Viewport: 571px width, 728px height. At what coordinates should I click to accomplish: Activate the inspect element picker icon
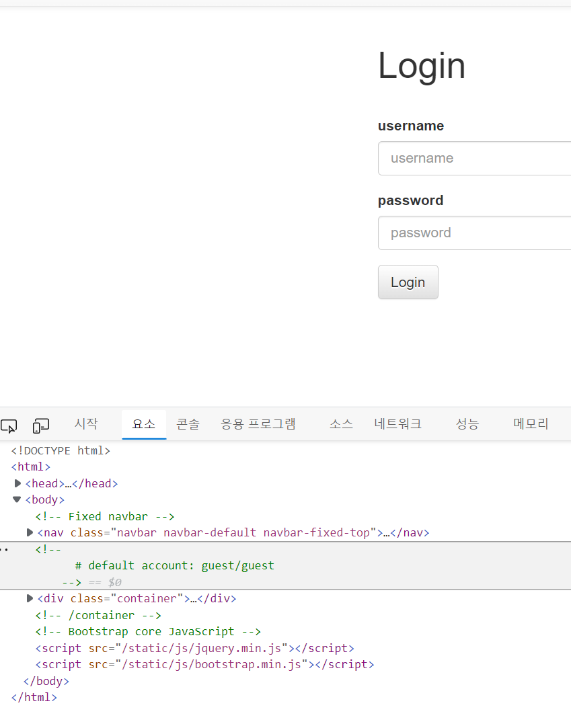(9, 426)
